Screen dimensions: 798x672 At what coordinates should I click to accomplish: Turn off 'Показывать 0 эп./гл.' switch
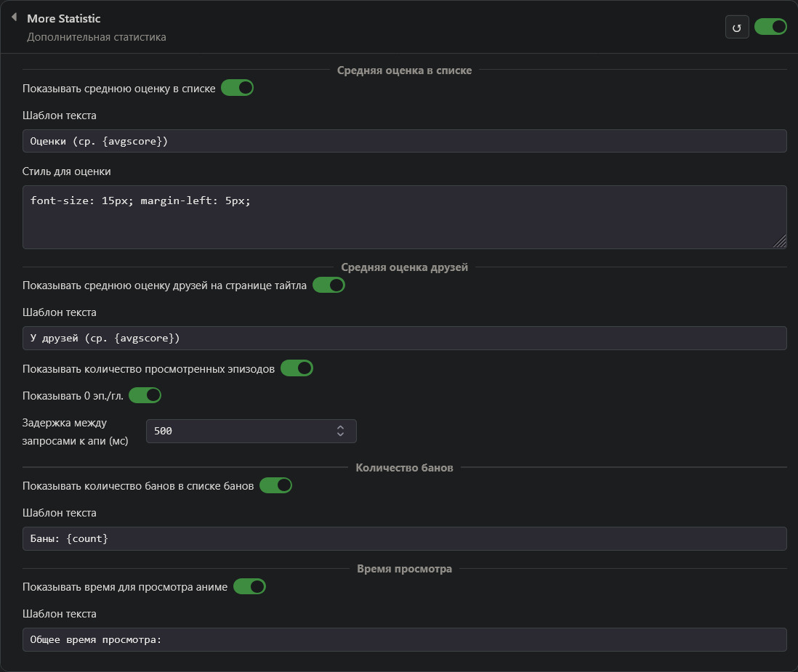pyautogui.click(x=145, y=395)
